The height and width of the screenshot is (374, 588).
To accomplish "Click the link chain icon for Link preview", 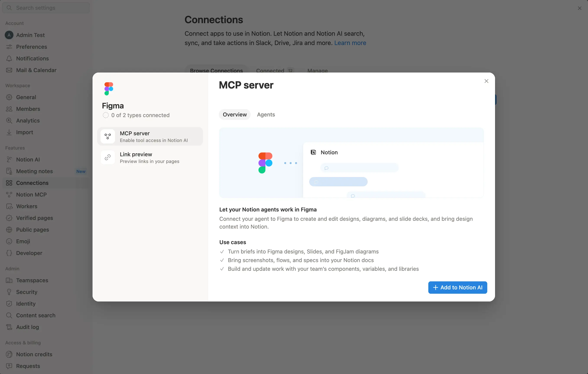I will (108, 157).
